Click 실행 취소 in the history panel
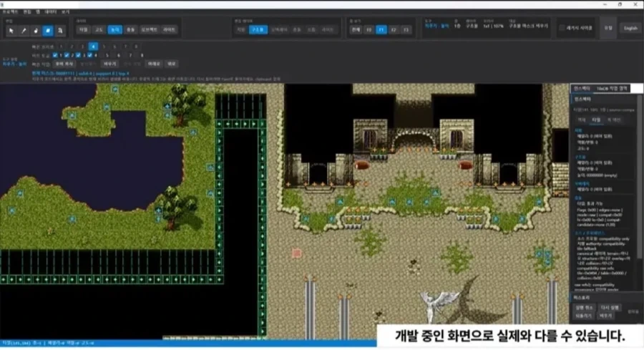Screen dimensions: 644x350 coord(584,307)
